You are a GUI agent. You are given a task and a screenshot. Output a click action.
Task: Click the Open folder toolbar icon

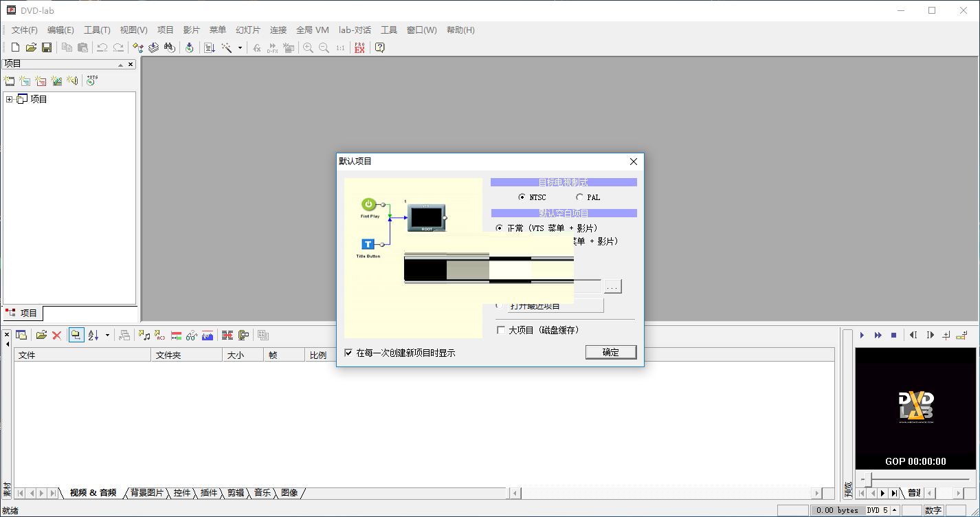(31, 47)
